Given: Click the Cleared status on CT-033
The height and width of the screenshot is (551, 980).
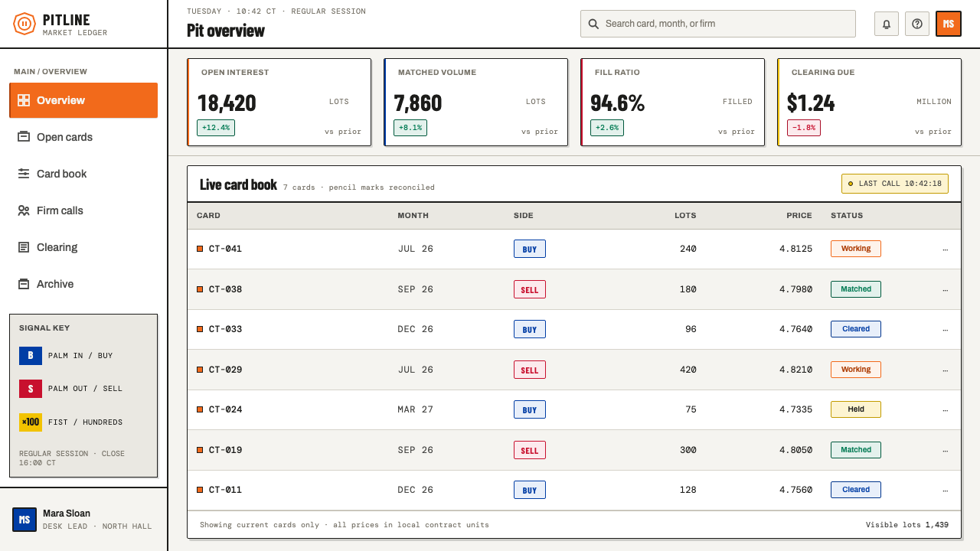Looking at the screenshot, I should [856, 329].
